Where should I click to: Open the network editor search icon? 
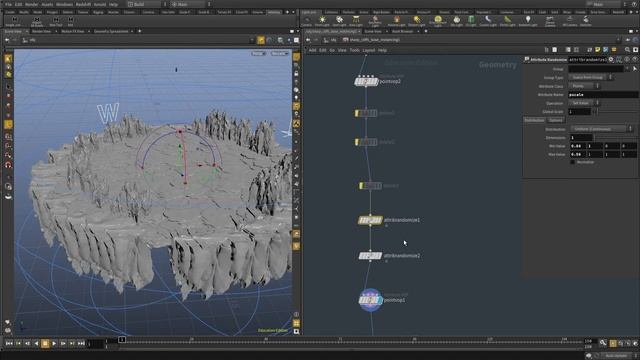coord(627,50)
